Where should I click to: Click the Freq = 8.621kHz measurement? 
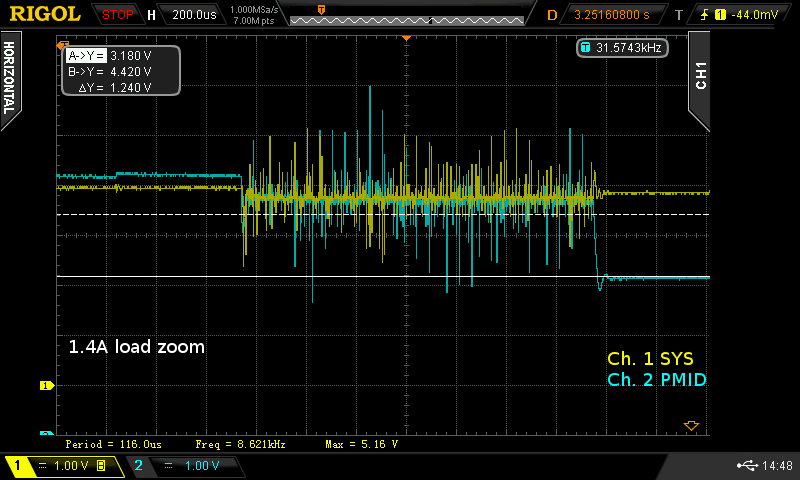[x=240, y=444]
